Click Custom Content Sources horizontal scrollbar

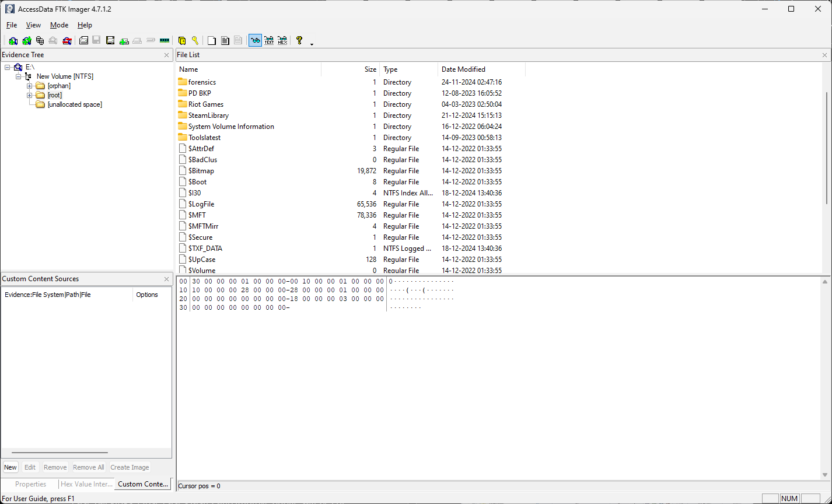click(60, 453)
